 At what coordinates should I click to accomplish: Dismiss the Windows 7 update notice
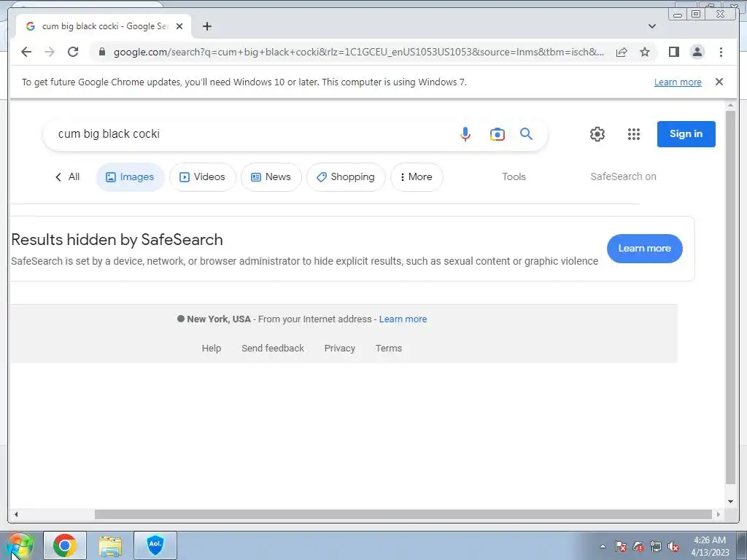(719, 82)
